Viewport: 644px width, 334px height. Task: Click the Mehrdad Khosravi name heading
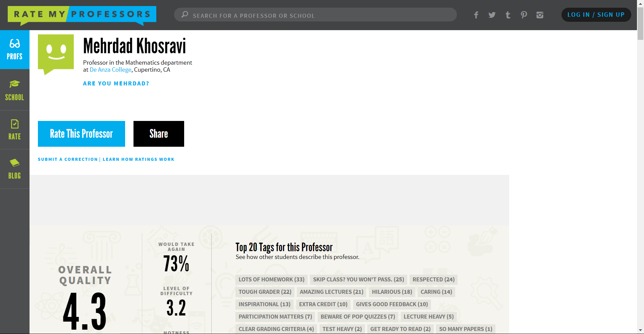135,46
